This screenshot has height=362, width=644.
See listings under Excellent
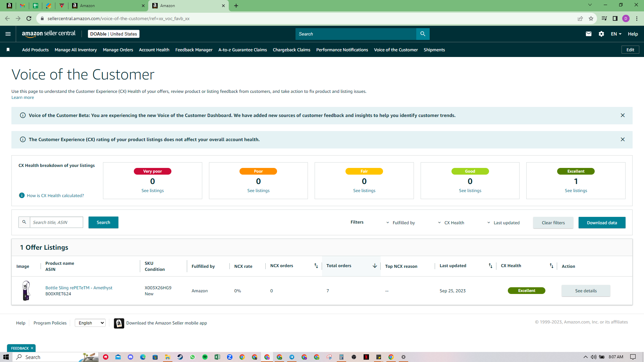coord(576,190)
